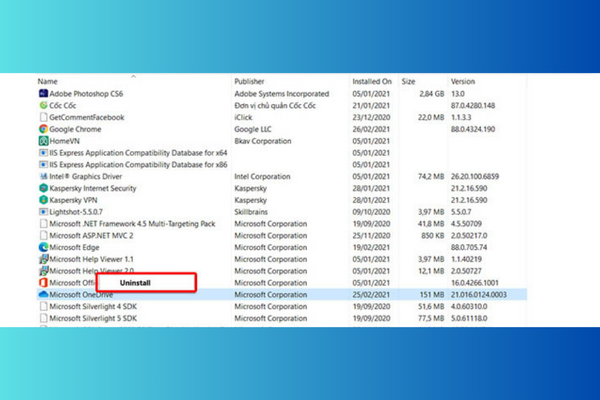This screenshot has height=400, width=600.
Task: Click the Bkav Corporation publisher cell
Action: point(263,141)
